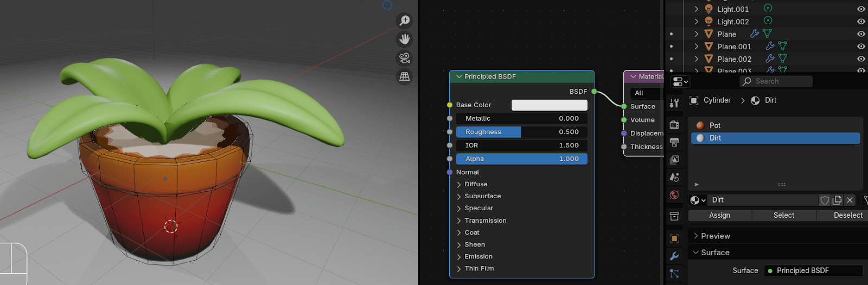Image resolution: width=868 pixels, height=285 pixels.
Task: Open the Modifiers wrench properties tab
Action: click(674, 256)
